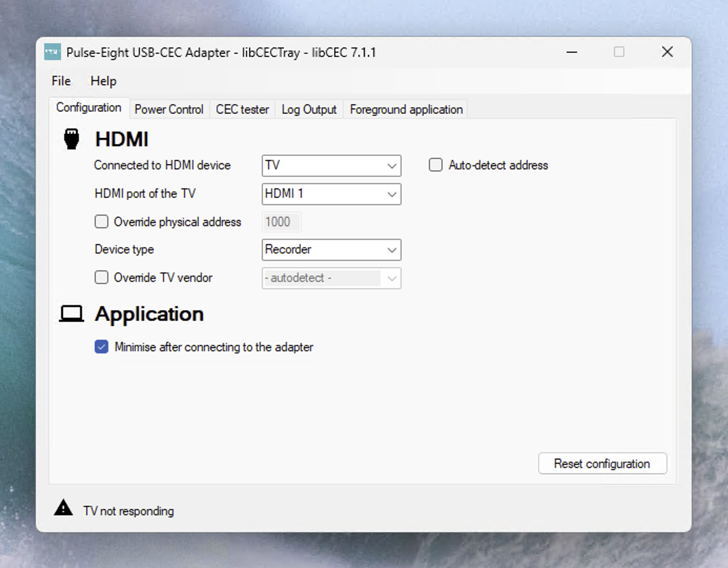Show the Log Output tab
The width and height of the screenshot is (728, 568).
[x=309, y=109]
